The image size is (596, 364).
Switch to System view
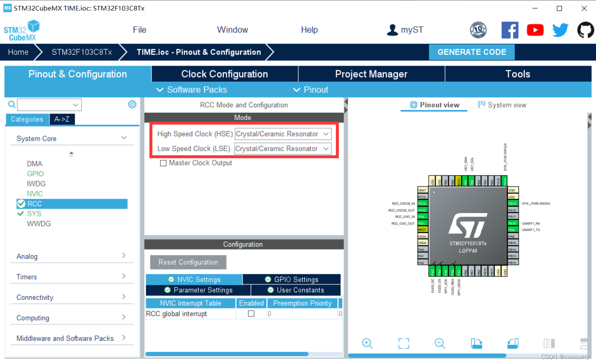(x=502, y=105)
